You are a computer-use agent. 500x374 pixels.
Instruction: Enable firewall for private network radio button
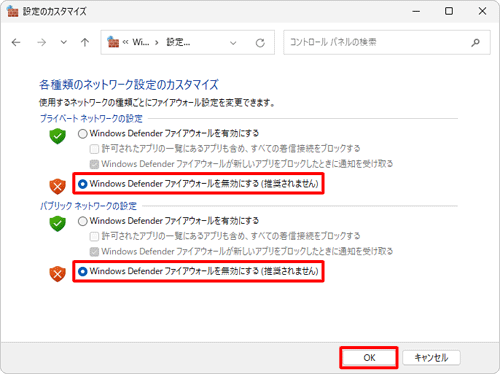pyautogui.click(x=83, y=134)
